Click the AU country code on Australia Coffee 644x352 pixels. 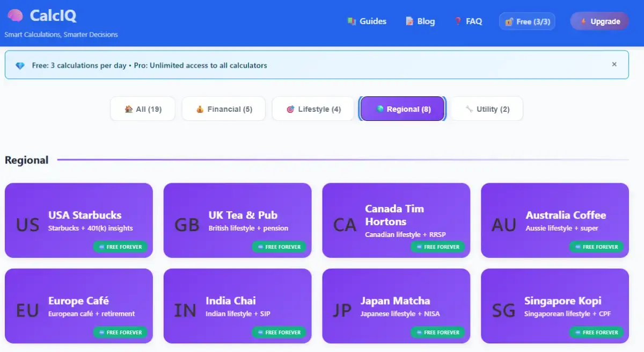[x=503, y=224]
